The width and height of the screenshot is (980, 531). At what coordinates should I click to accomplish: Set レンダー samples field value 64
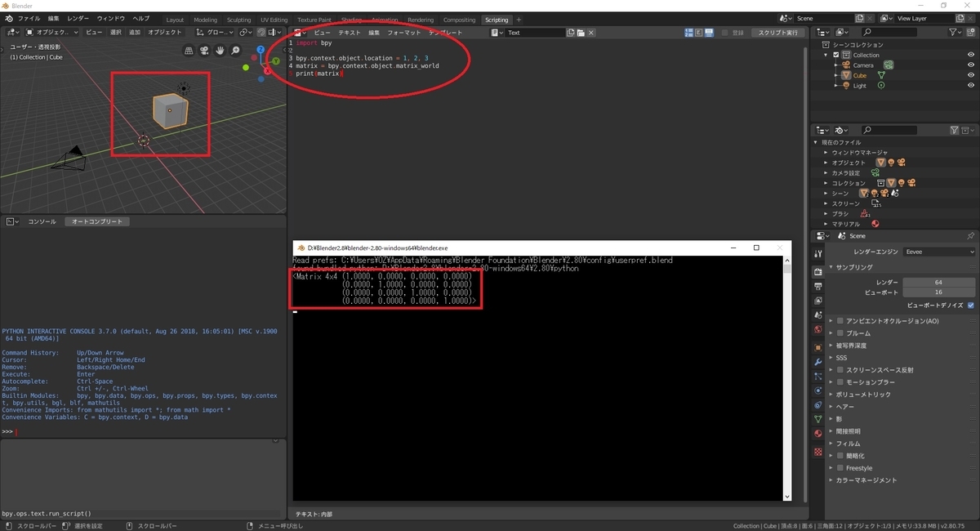point(938,282)
